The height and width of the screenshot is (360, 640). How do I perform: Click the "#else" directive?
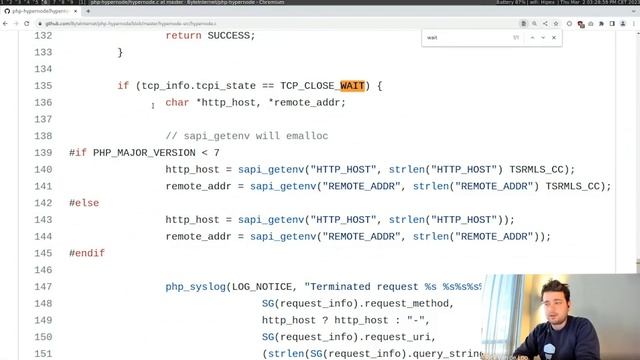(84, 203)
